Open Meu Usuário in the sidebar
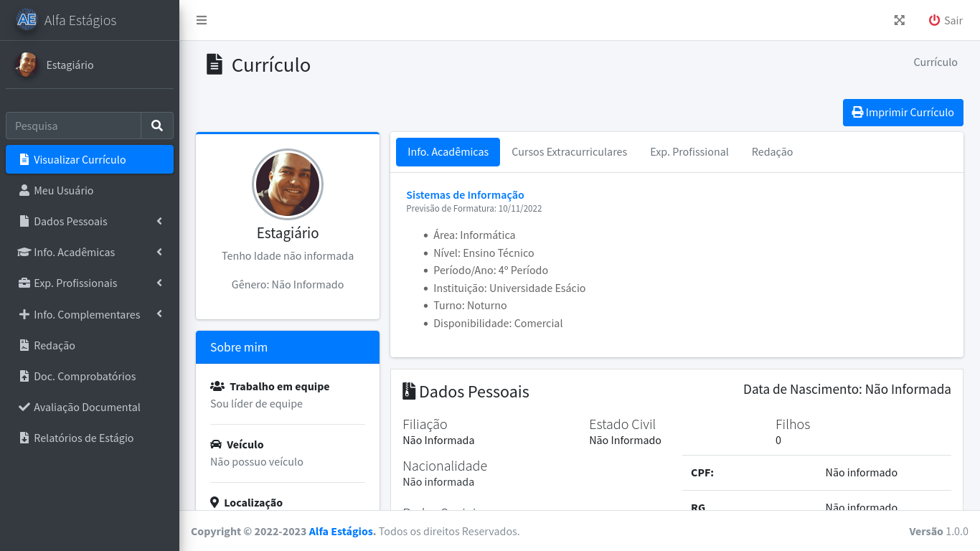This screenshot has width=980, height=551. pos(63,190)
